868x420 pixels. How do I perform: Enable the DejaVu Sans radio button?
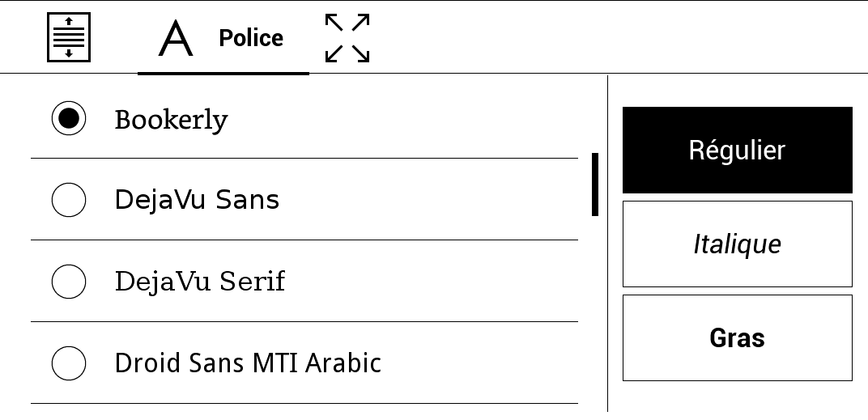pyautogui.click(x=69, y=200)
